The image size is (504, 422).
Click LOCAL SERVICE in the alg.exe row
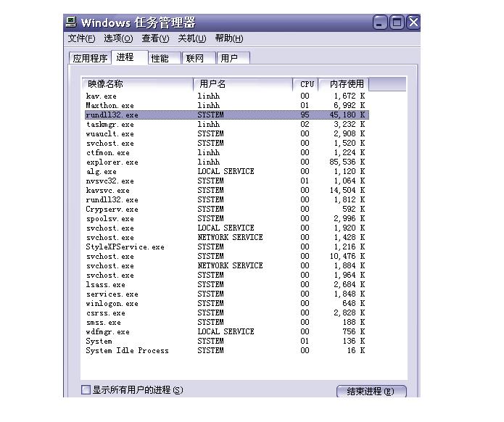(226, 171)
